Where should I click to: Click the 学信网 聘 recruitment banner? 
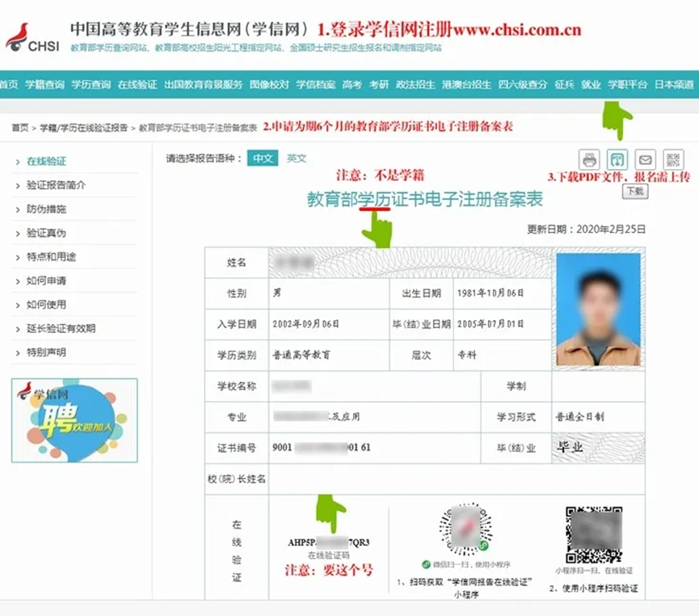pos(74,420)
